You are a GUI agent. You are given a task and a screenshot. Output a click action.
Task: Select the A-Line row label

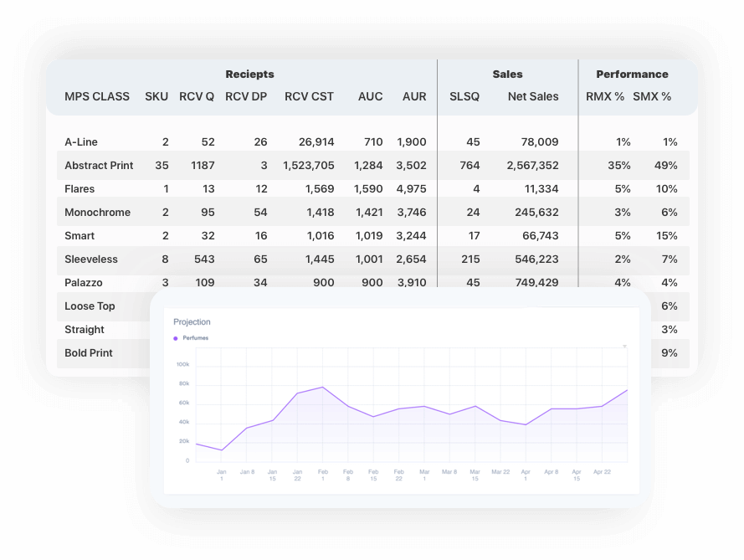pyautogui.click(x=81, y=142)
